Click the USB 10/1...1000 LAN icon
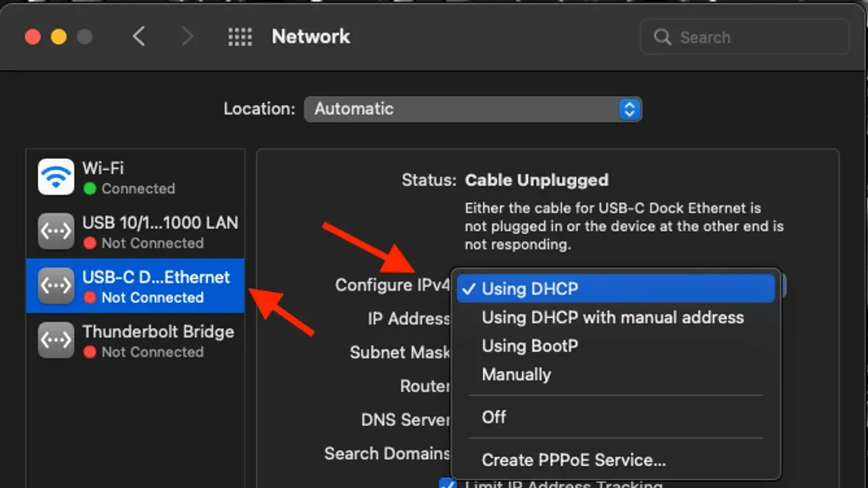 pyautogui.click(x=56, y=231)
